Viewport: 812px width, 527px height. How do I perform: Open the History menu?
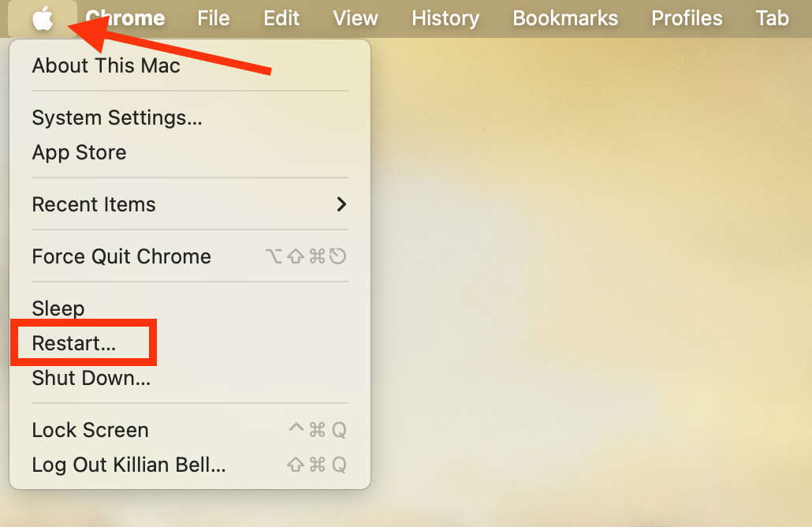coord(445,18)
